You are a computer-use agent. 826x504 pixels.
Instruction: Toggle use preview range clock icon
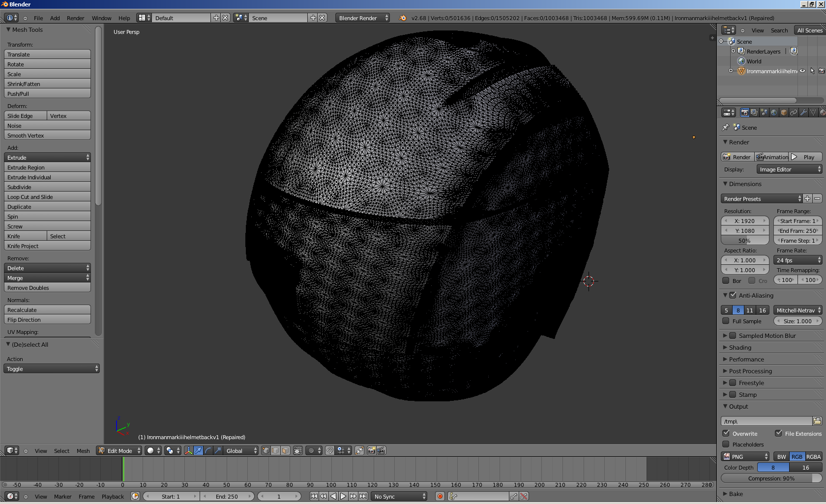(135, 496)
